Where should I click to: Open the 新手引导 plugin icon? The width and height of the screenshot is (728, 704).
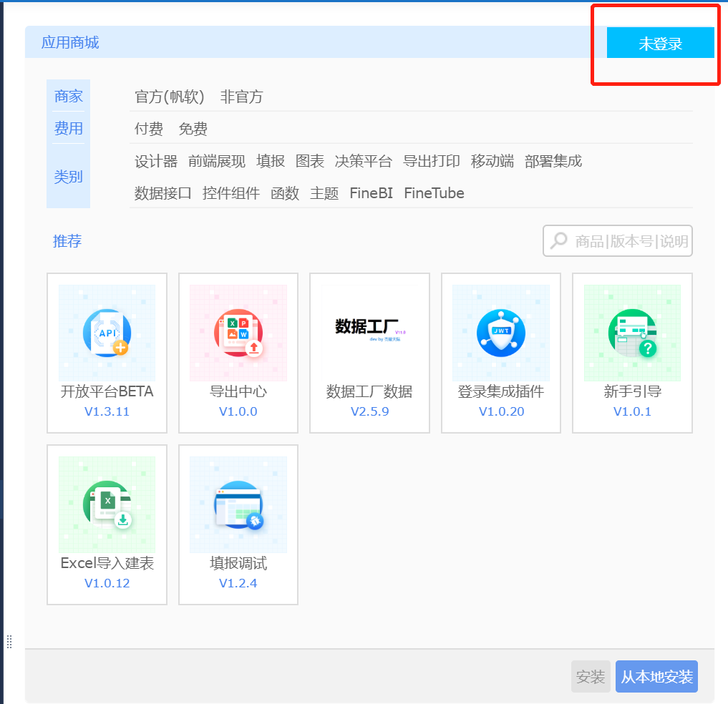[x=632, y=333]
